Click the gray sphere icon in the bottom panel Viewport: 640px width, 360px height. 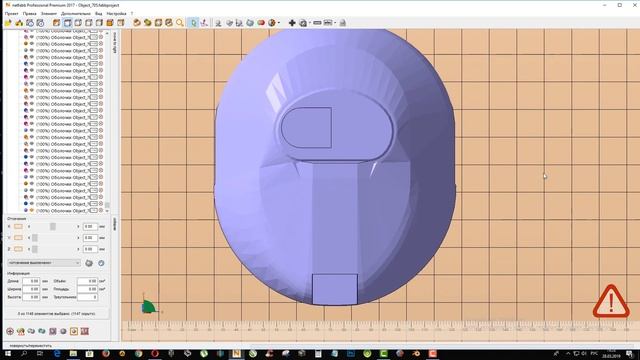pos(63,331)
